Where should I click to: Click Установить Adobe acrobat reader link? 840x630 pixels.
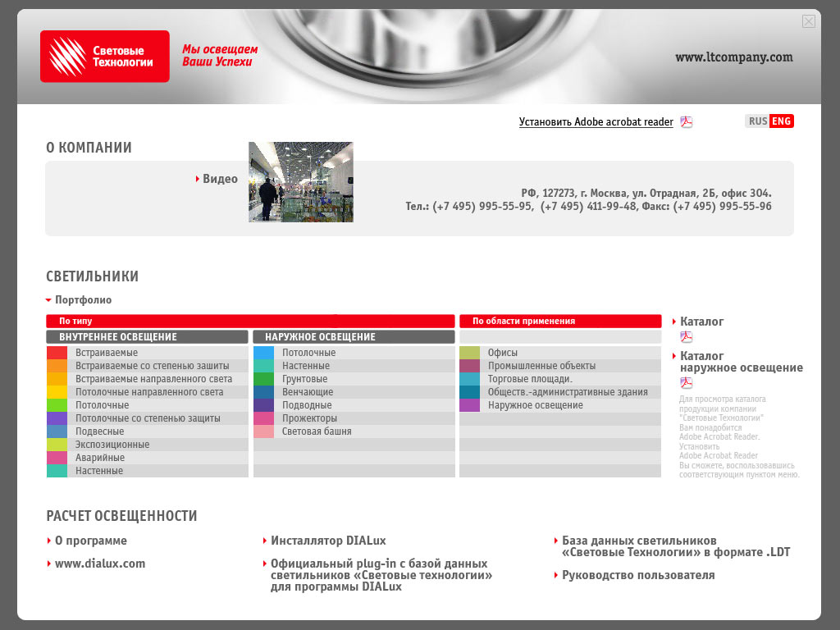pos(596,122)
